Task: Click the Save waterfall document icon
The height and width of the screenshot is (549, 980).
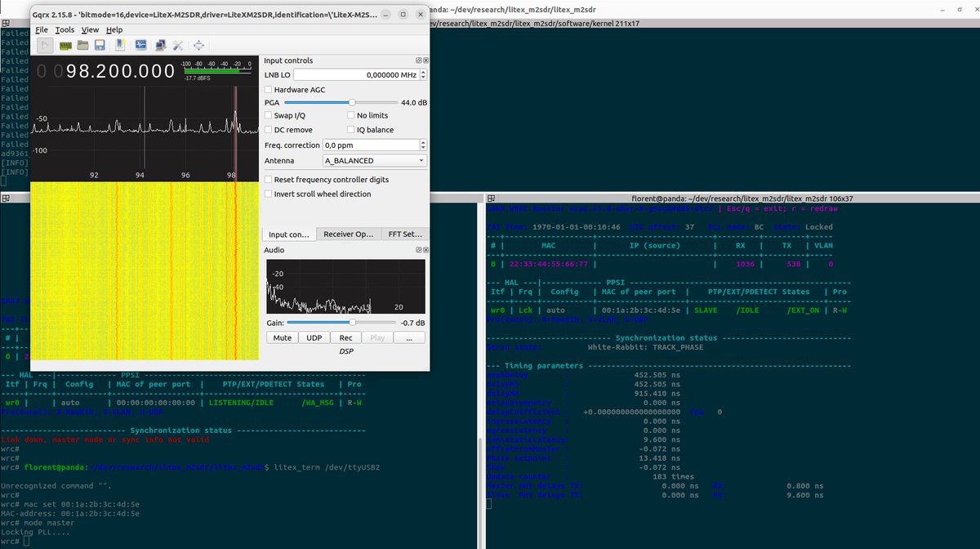Action: 119,45
